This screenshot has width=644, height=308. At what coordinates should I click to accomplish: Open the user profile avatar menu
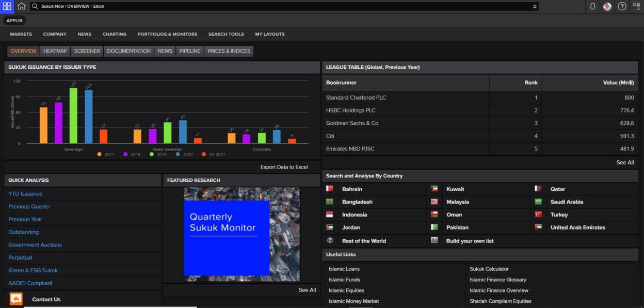coord(607,6)
